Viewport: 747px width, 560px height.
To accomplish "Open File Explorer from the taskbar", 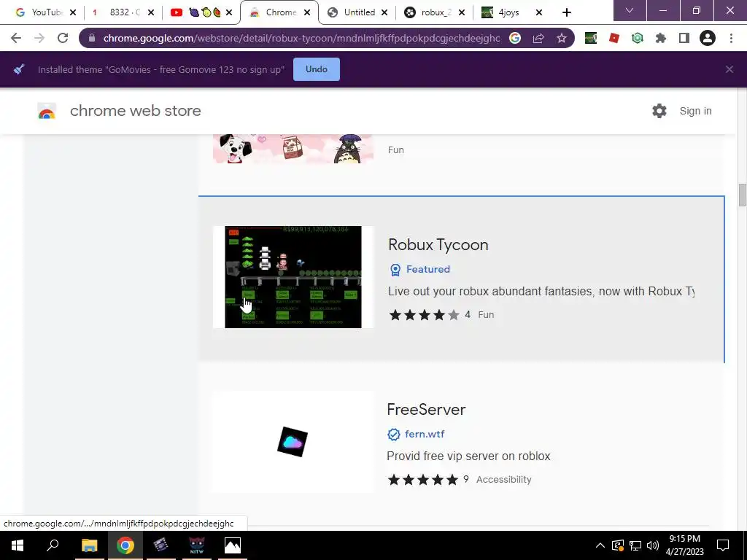I will pos(89,545).
